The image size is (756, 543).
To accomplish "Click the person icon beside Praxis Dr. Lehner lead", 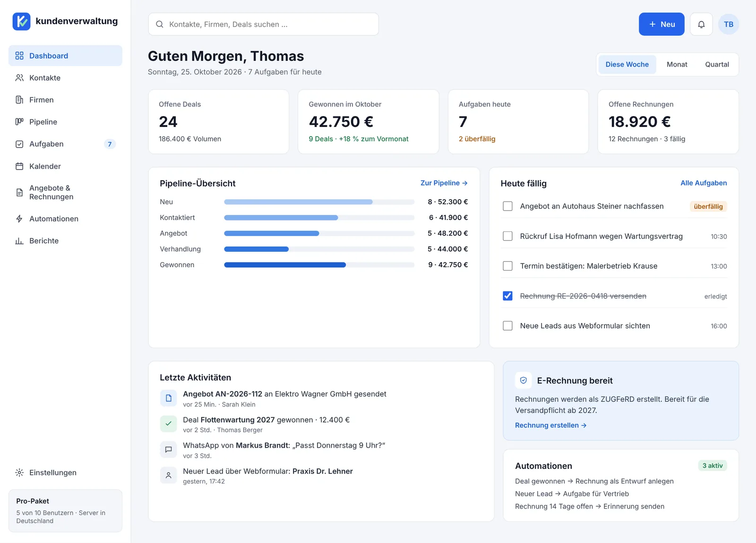I will pyautogui.click(x=168, y=475).
